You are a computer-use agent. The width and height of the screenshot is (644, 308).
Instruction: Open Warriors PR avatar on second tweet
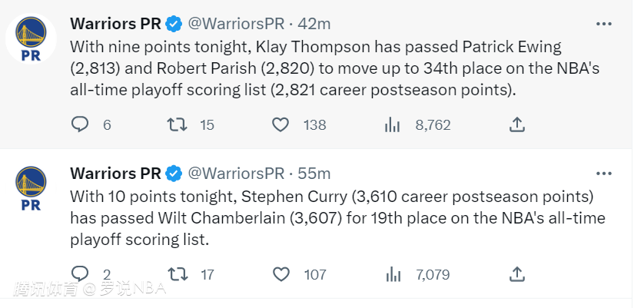[31, 188]
